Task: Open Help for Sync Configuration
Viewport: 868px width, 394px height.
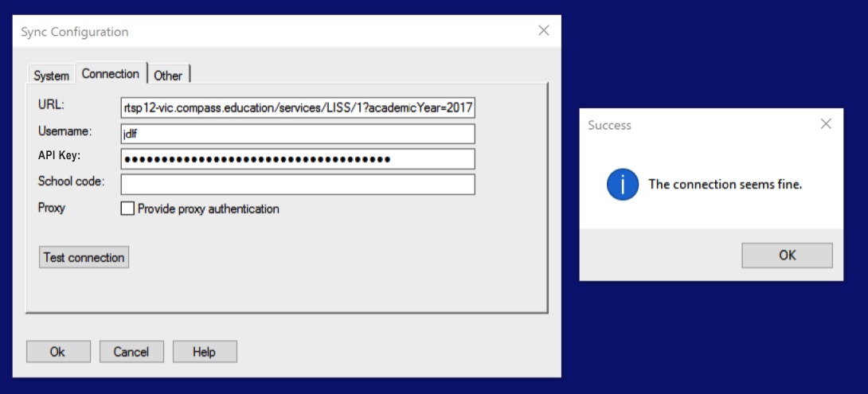Action: (x=205, y=351)
